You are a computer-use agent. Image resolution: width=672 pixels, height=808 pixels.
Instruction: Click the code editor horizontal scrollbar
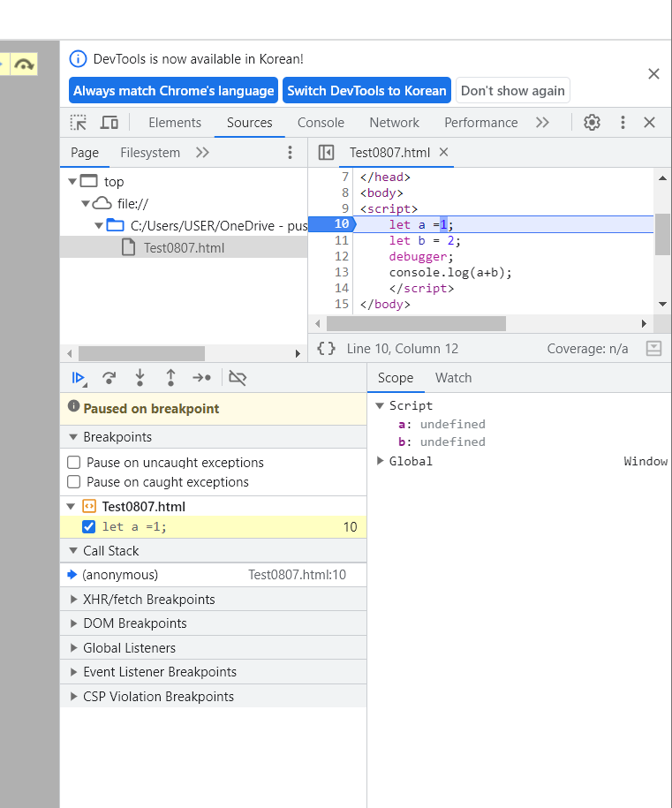point(417,323)
